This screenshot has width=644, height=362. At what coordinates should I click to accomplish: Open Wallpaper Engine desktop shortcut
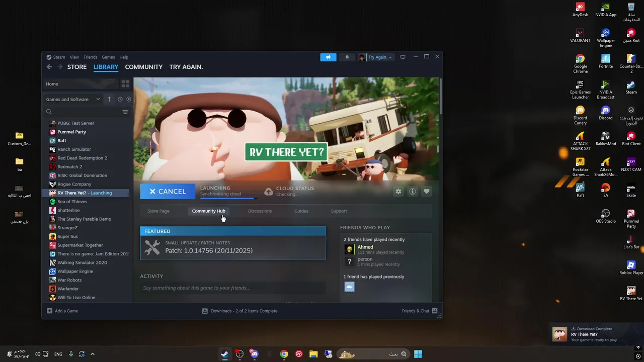coord(606,38)
